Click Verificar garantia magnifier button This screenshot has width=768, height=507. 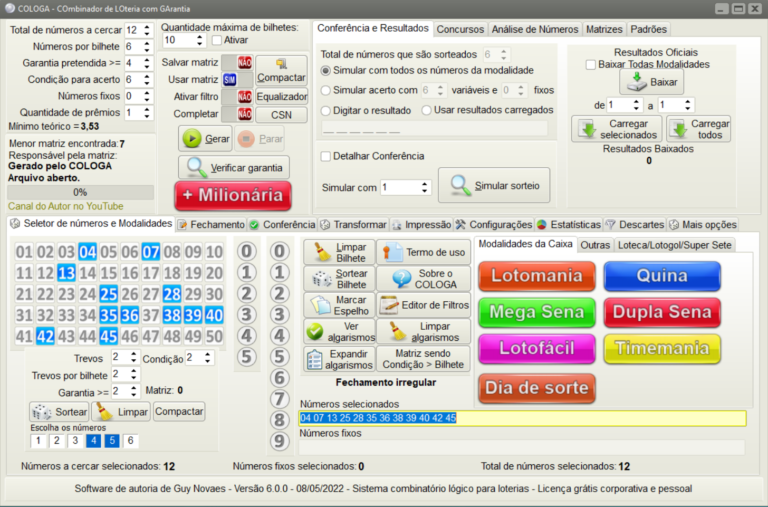point(234,168)
